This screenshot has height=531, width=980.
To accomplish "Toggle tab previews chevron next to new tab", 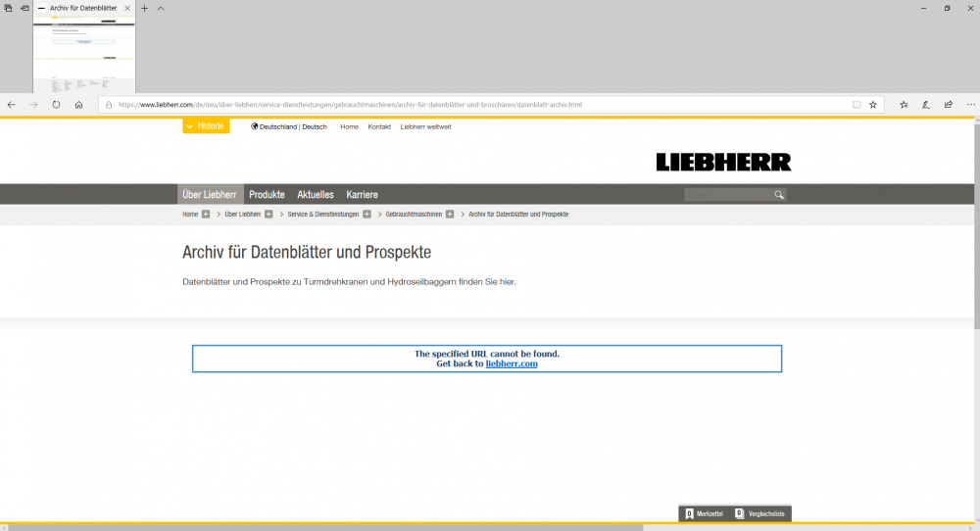I will (161, 8).
